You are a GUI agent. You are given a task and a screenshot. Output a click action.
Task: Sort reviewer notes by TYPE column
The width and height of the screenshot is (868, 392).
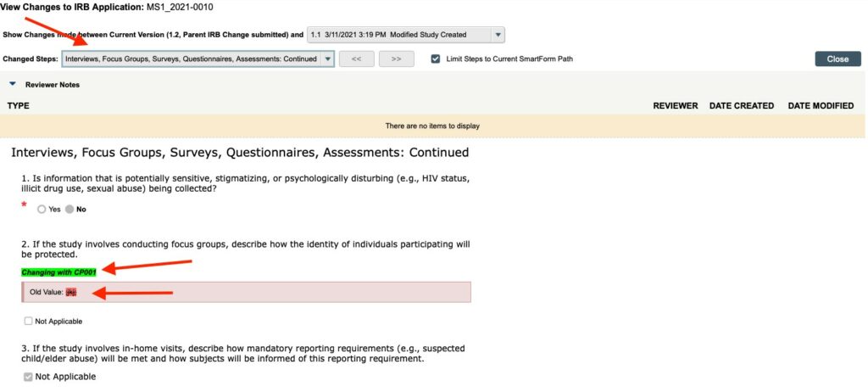click(19, 106)
